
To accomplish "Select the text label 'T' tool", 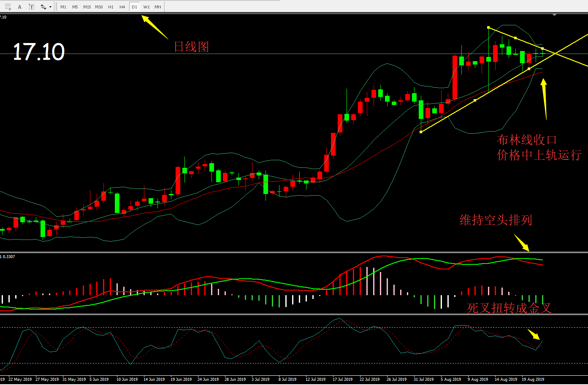I will tap(32, 7).
